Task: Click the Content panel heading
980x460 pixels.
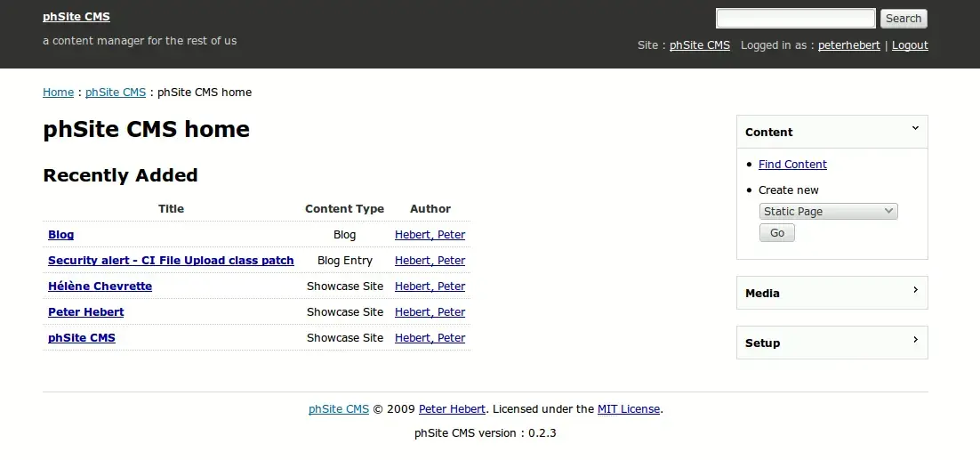Action: (x=768, y=132)
